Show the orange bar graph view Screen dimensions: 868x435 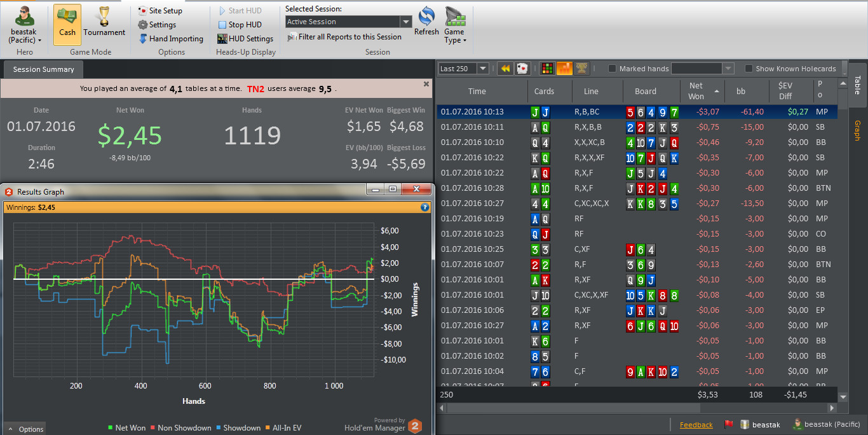[x=564, y=69]
